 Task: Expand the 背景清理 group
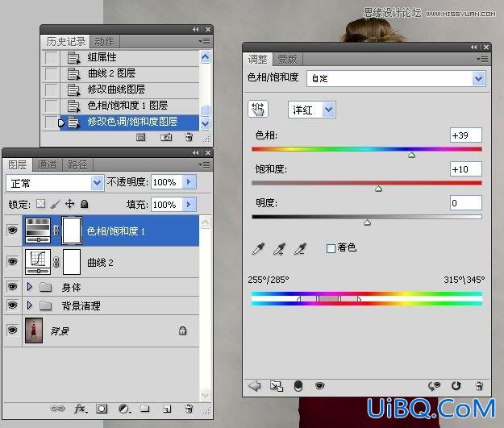(30, 305)
